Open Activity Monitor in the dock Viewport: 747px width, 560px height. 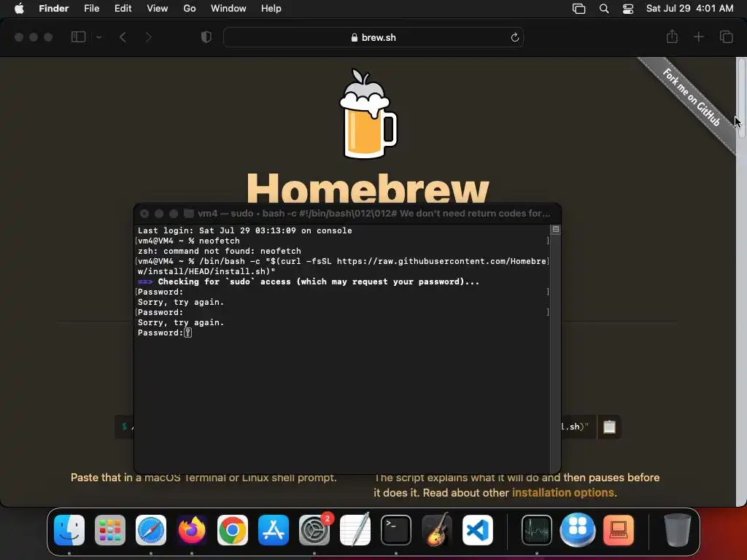pos(537,529)
